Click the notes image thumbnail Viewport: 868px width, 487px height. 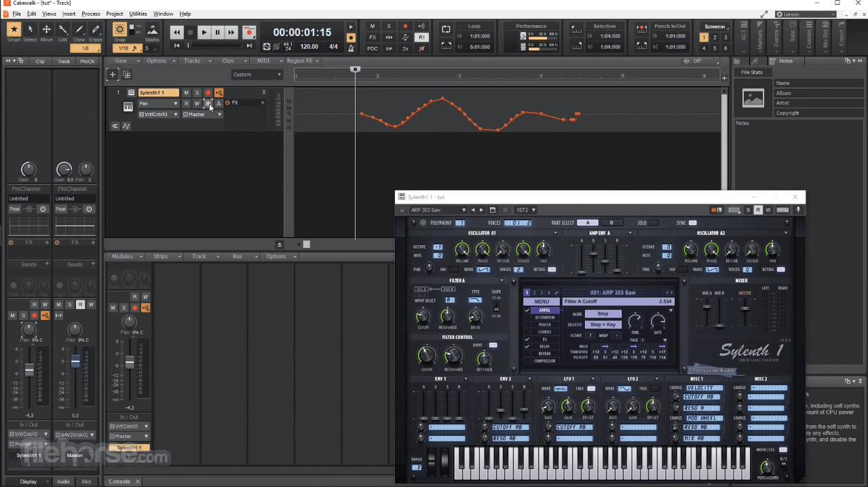(753, 98)
